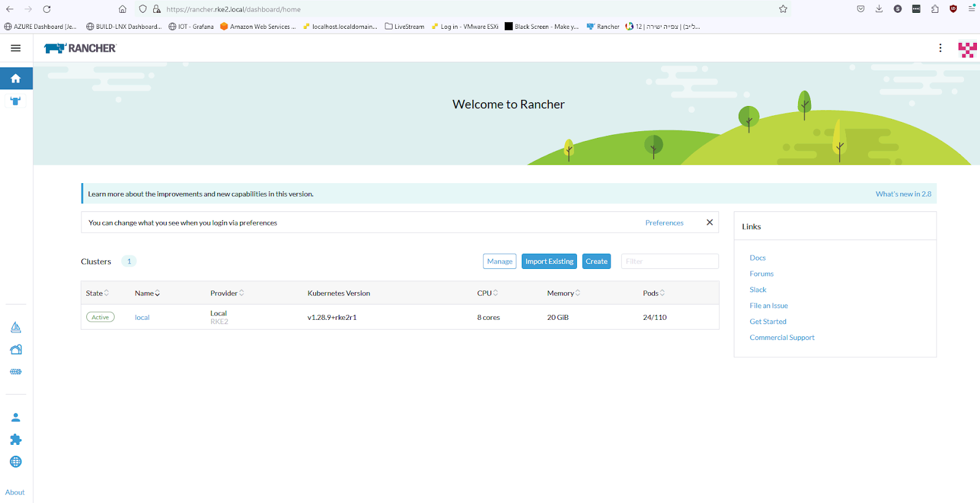Sort clusters by Memory column
980x503 pixels.
pos(563,293)
